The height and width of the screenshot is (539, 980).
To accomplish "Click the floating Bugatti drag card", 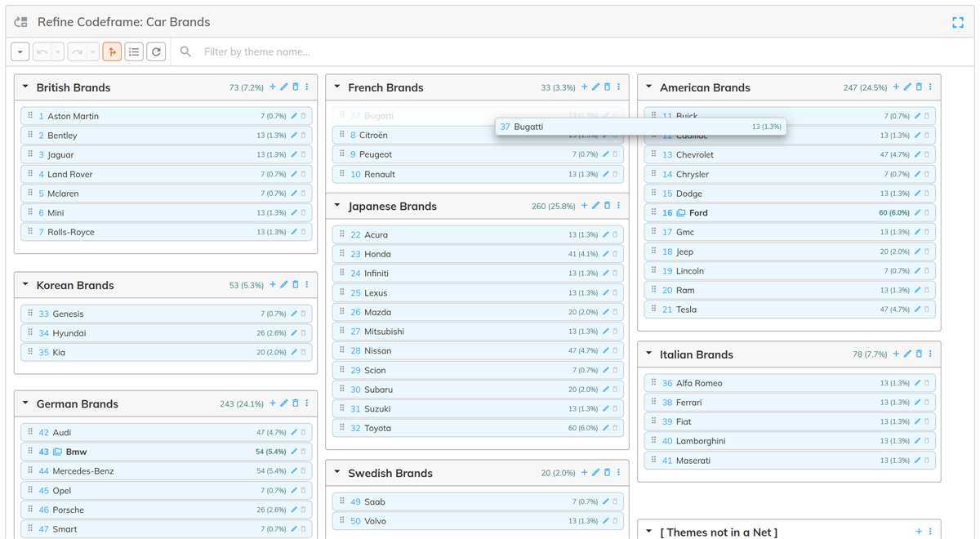I will (x=641, y=127).
